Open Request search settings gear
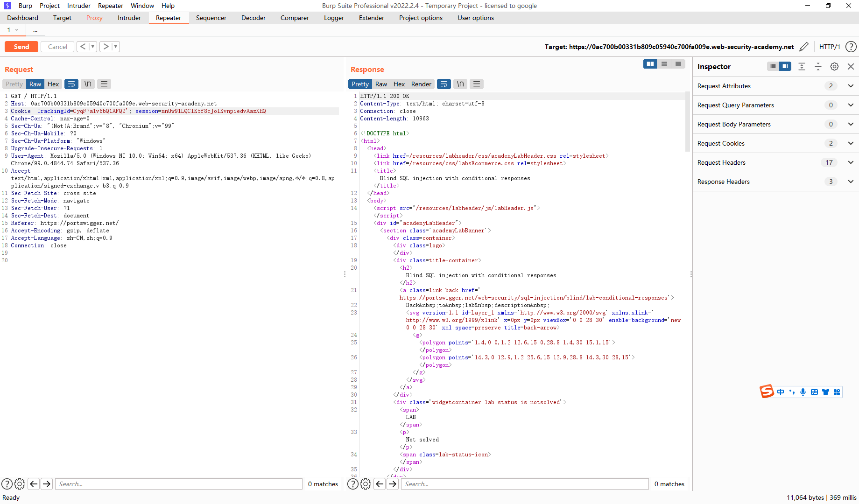The width and height of the screenshot is (859, 504). point(20,484)
